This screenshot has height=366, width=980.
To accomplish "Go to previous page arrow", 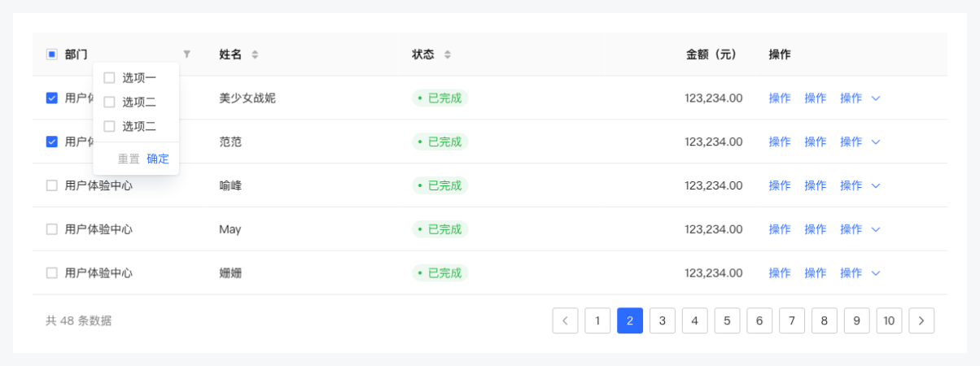I will click(x=565, y=320).
